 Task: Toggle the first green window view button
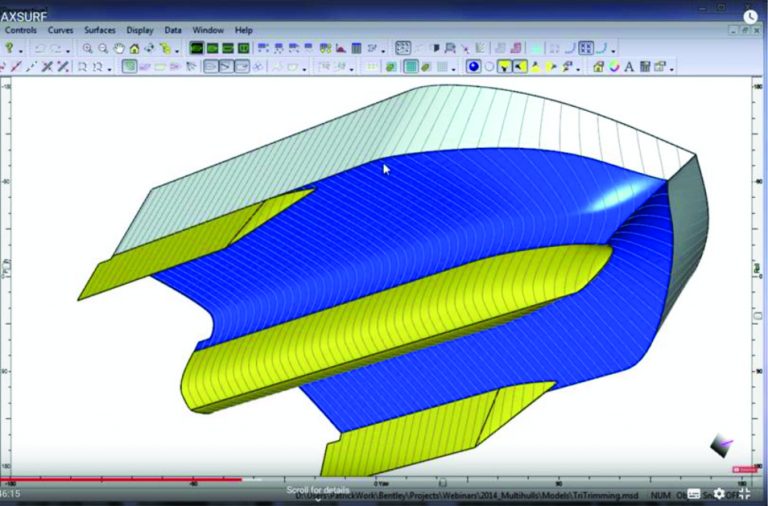pos(196,48)
